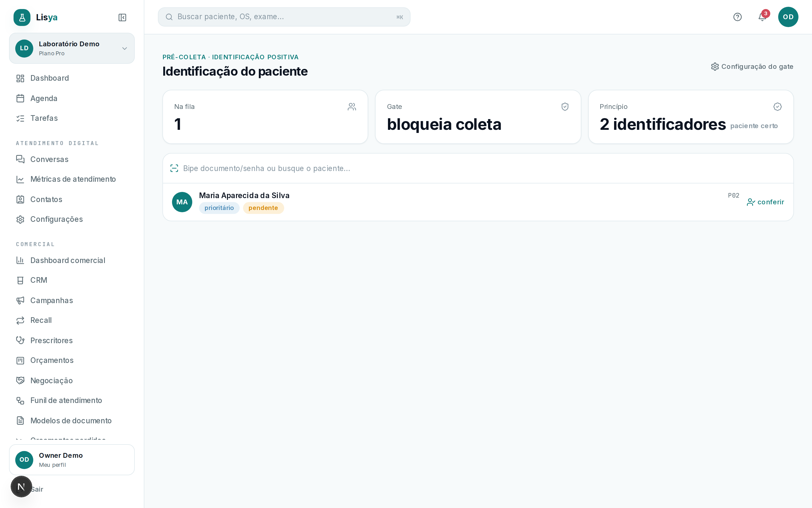Open the OD user avatar in the header
Screen dimensions: 812x508
point(788,17)
